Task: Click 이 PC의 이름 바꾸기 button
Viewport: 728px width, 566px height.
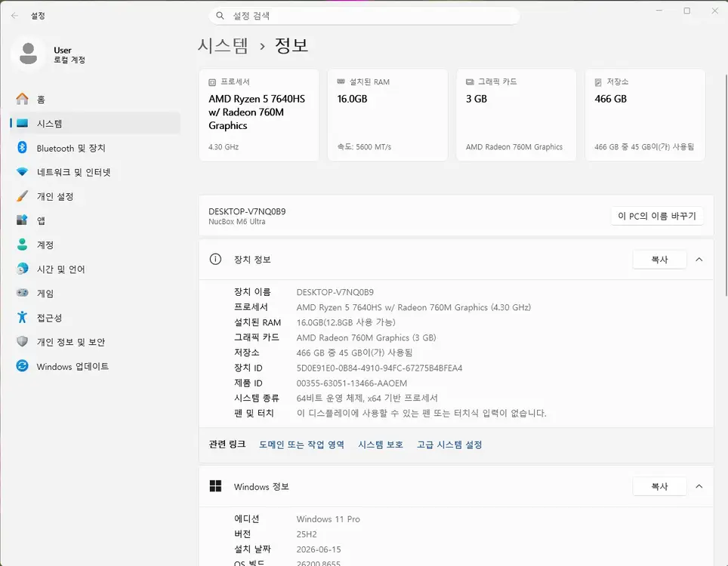Action: click(x=656, y=216)
